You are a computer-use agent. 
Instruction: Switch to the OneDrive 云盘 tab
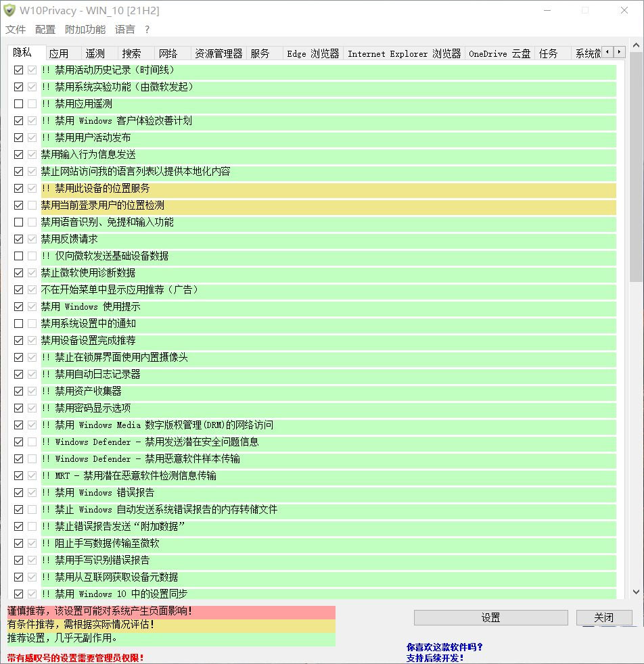499,53
